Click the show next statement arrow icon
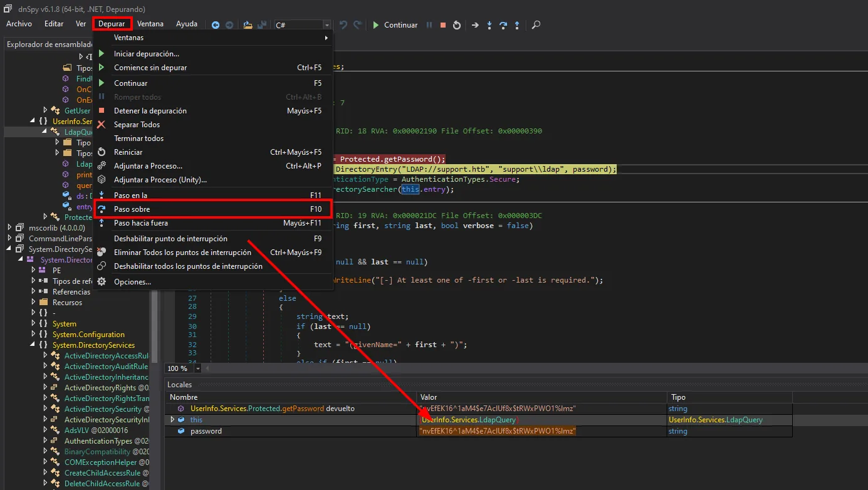The width and height of the screenshot is (868, 490). point(475,25)
